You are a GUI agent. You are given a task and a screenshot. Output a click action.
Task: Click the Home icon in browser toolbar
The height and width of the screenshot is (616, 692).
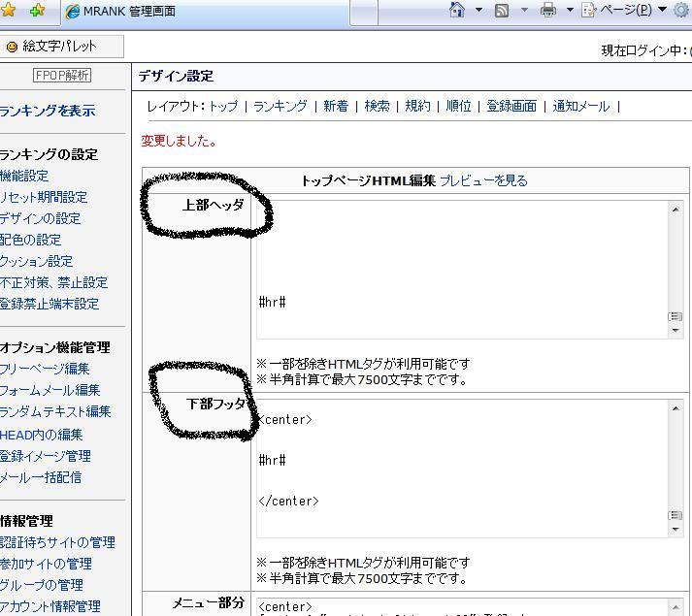click(457, 10)
